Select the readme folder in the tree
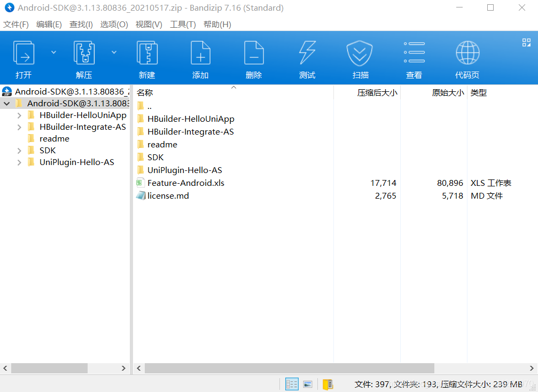The height and width of the screenshot is (392, 538). tap(54, 138)
